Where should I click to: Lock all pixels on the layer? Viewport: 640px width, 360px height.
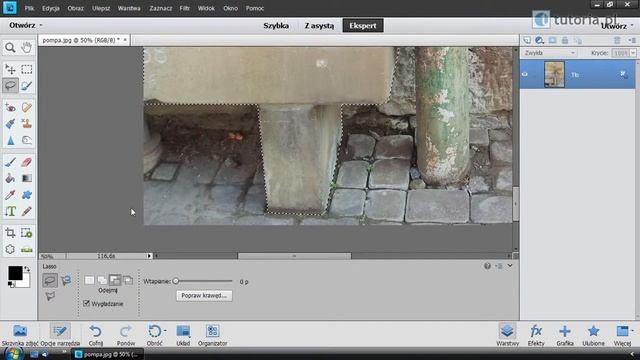tap(565, 40)
